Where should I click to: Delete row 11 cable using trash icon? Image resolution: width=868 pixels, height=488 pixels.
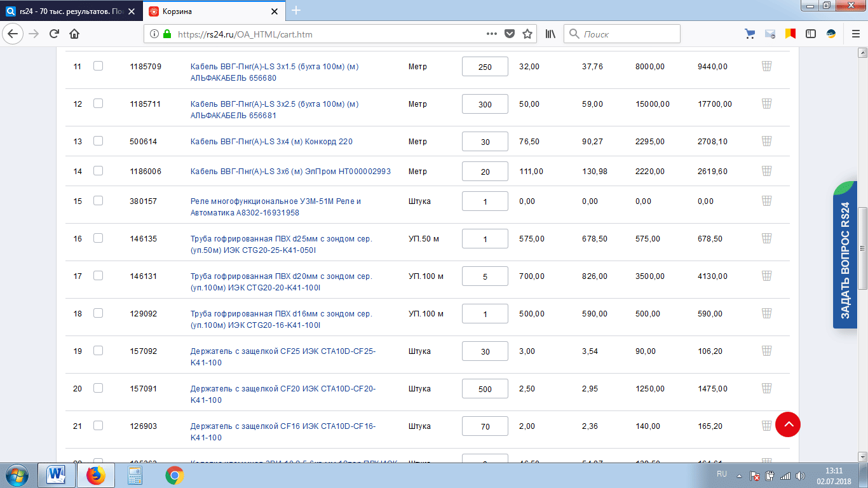click(766, 66)
